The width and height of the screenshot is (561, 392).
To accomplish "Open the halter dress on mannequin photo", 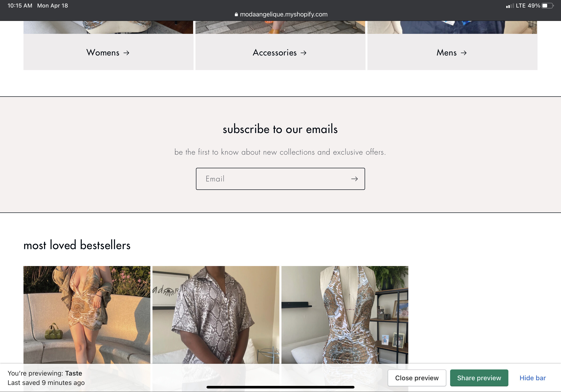I will [345, 315].
